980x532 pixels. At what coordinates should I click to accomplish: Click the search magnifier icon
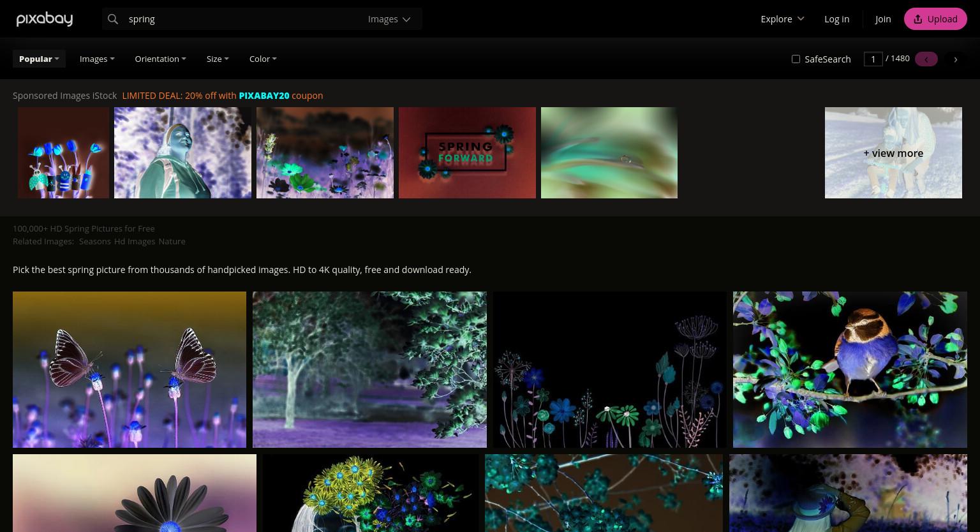coord(113,19)
